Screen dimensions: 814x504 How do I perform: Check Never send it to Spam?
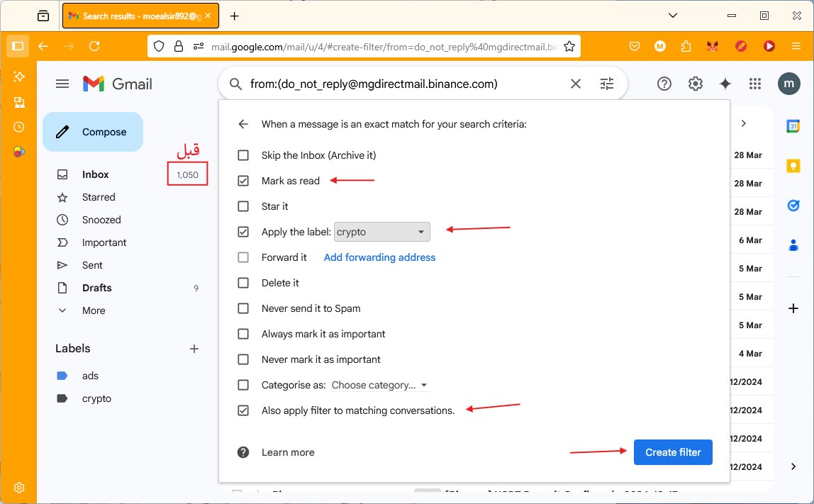[243, 308]
